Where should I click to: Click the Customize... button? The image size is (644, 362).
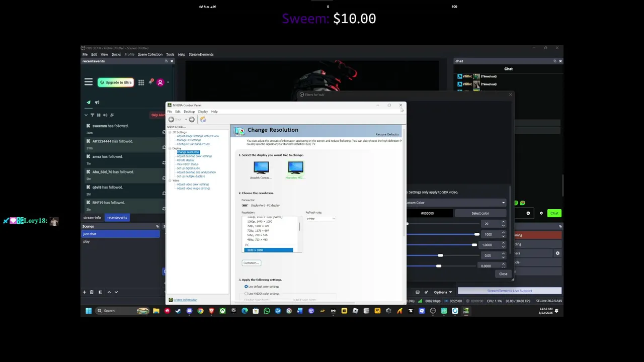coord(251,263)
